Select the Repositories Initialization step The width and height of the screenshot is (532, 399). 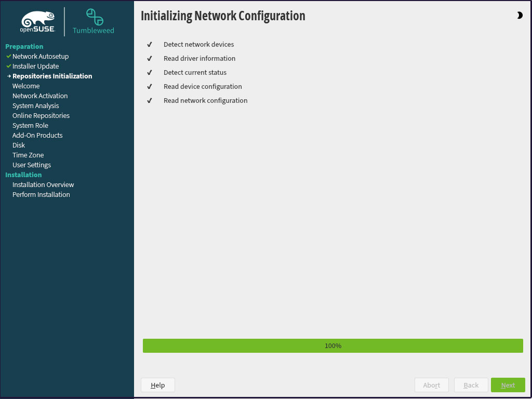click(x=52, y=76)
